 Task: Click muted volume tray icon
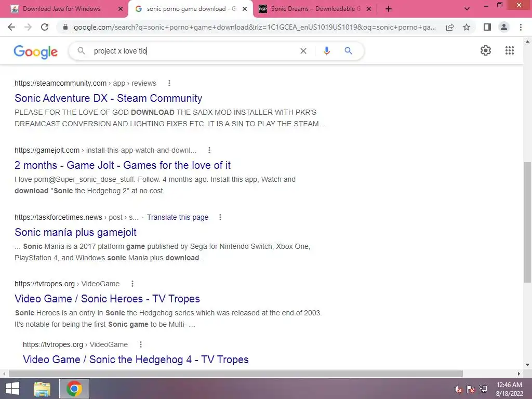click(458, 389)
